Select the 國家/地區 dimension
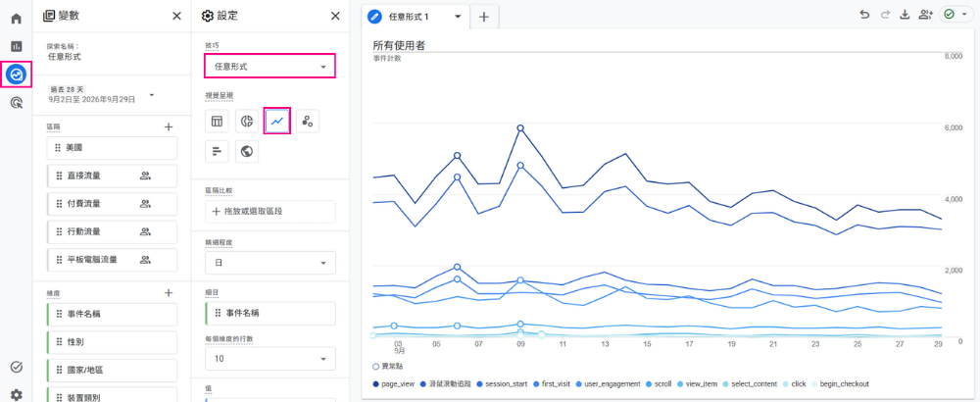Image resolution: width=980 pixels, height=402 pixels. [x=112, y=370]
